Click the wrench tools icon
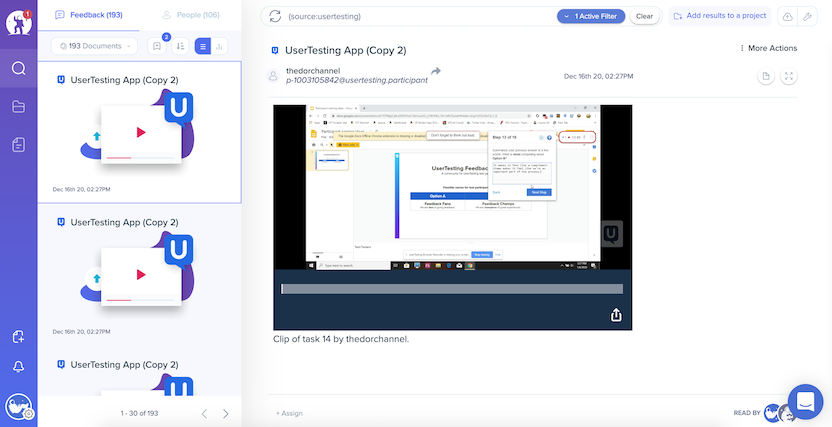This screenshot has height=427, width=832. 807,16
